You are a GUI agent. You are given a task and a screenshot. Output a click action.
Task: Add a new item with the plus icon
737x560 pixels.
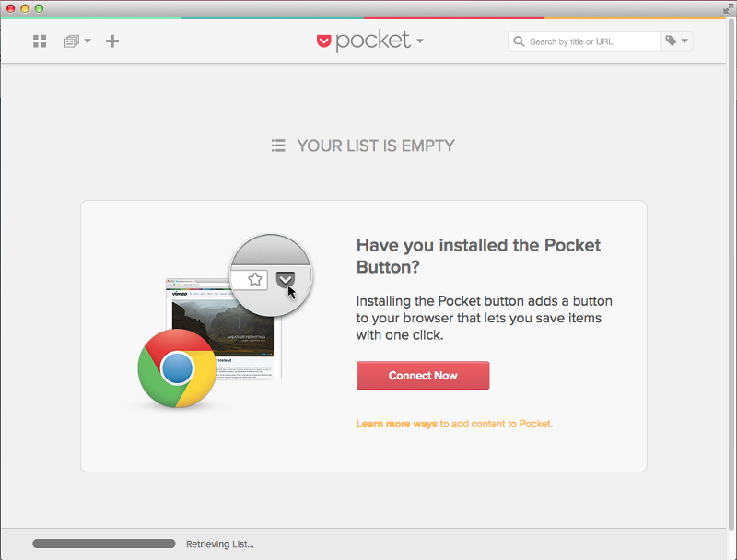point(112,41)
